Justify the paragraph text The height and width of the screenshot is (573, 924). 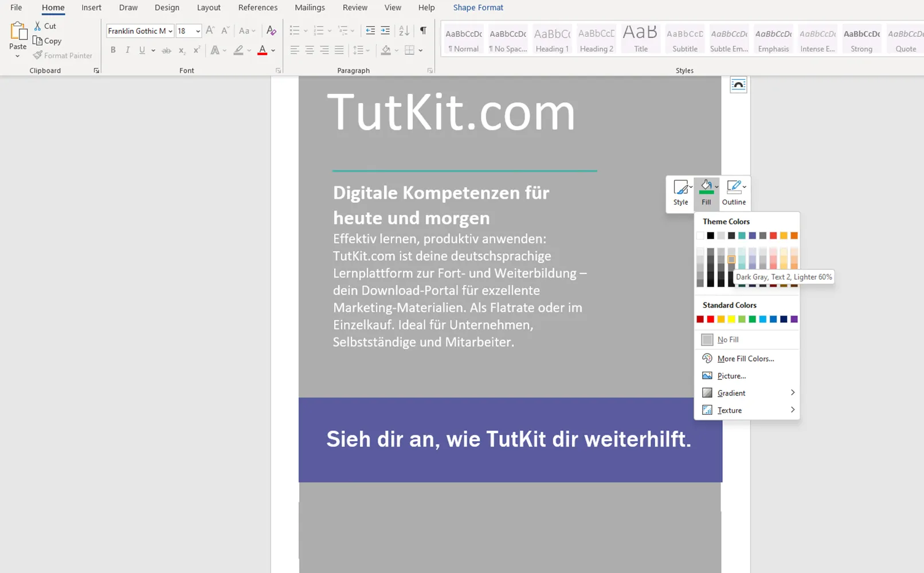click(x=339, y=50)
